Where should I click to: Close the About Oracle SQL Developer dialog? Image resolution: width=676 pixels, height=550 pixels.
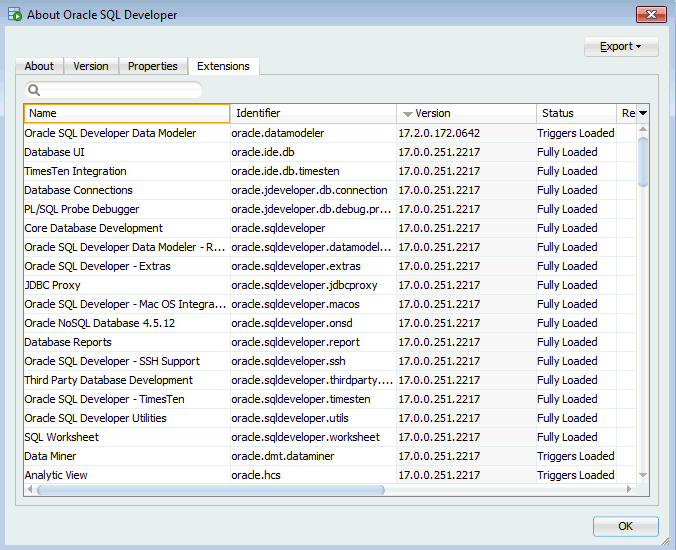pos(651,15)
